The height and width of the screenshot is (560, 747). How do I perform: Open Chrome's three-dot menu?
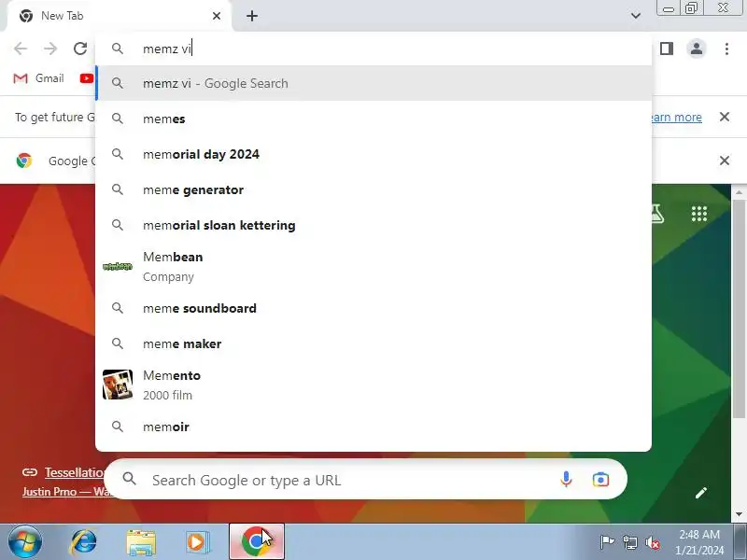tap(726, 49)
